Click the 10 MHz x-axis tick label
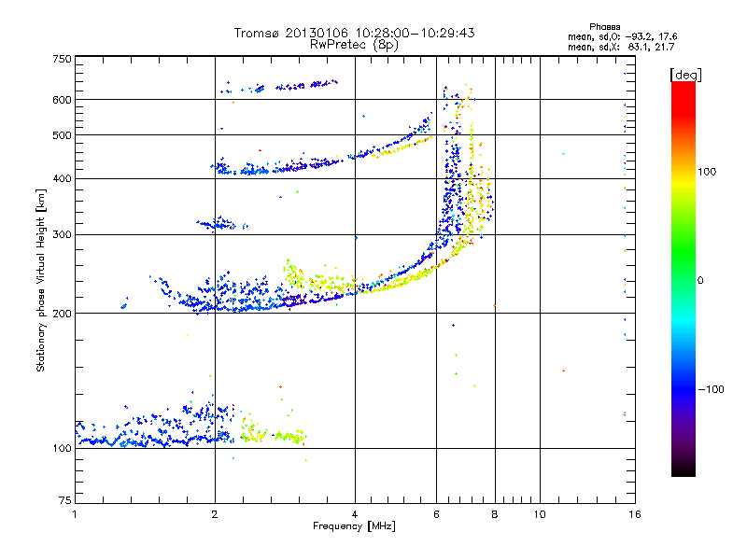The width and height of the screenshot is (747, 560). pos(540,514)
